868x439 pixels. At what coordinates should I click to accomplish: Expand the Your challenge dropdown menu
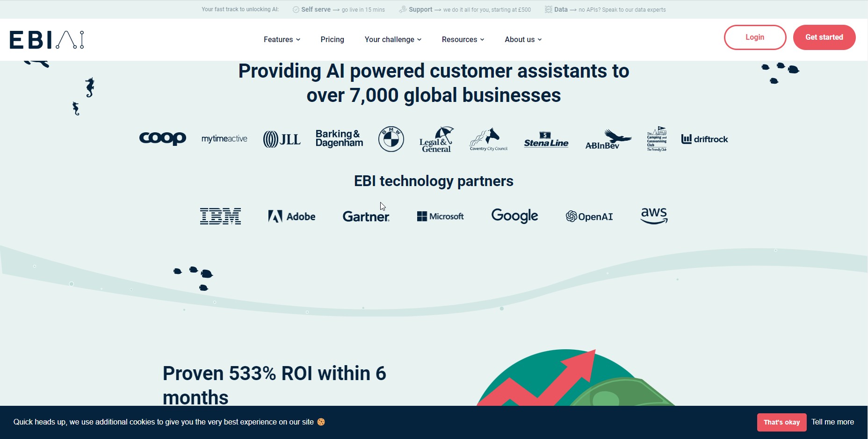click(393, 40)
